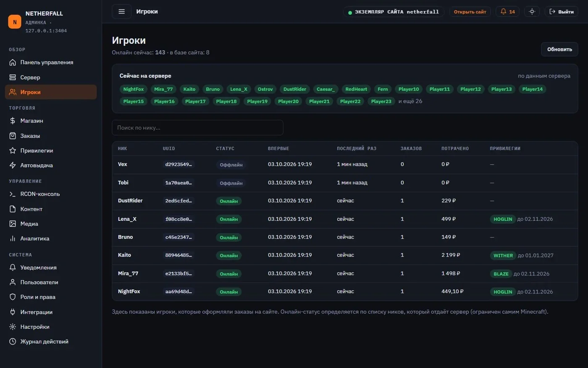Screen dimensions: 588x368
Task: Select the Игроки menu item
Action: (51, 92)
